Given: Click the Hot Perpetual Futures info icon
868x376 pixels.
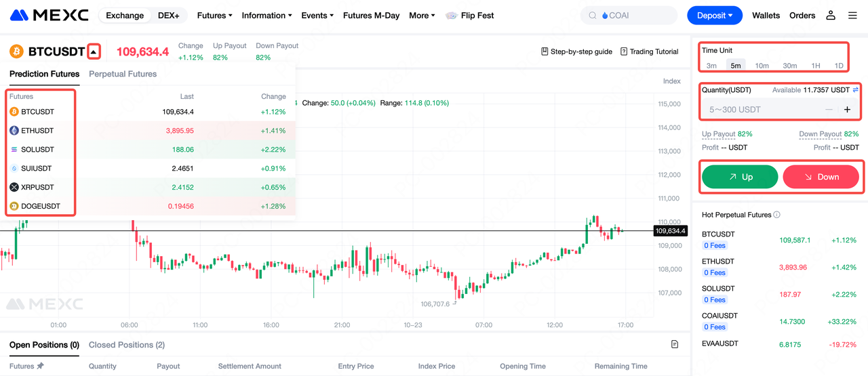Looking at the screenshot, I should 777,215.
